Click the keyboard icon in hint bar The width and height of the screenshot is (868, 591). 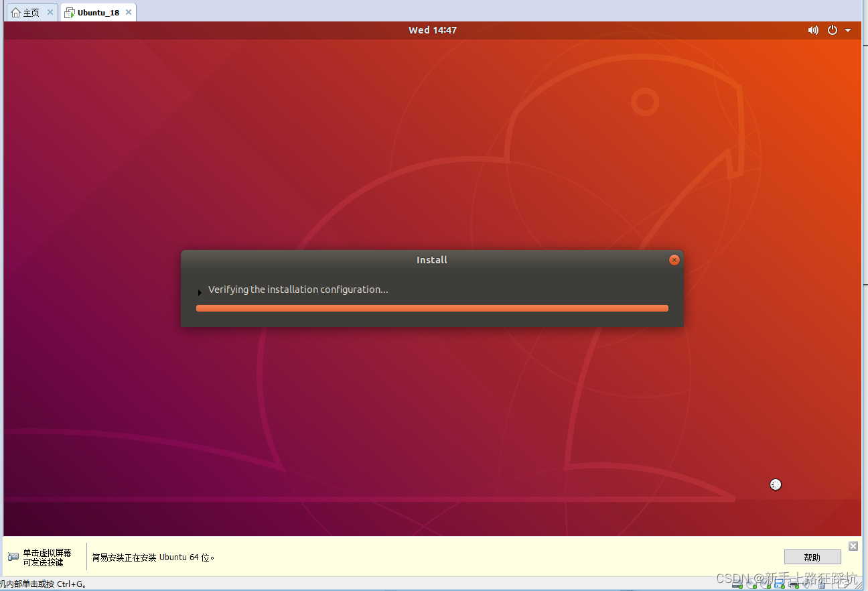point(13,557)
